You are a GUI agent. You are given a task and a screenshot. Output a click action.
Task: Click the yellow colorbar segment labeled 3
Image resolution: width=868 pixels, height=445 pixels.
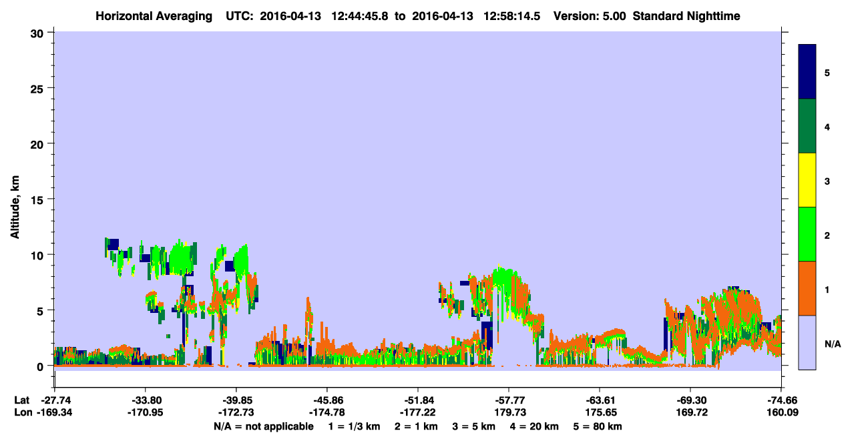pyautogui.click(x=807, y=180)
